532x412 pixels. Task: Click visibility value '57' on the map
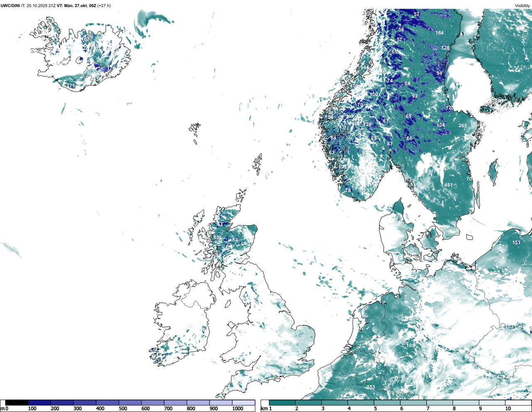[399, 39]
